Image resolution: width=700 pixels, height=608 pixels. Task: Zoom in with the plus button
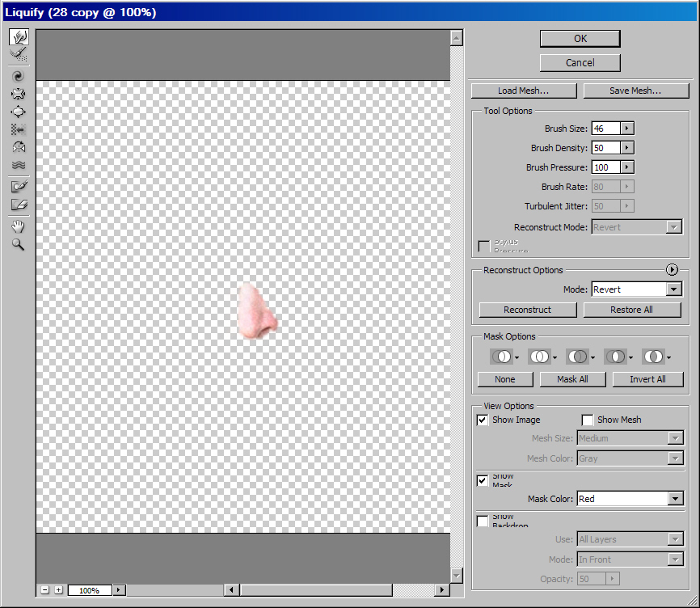(58, 590)
